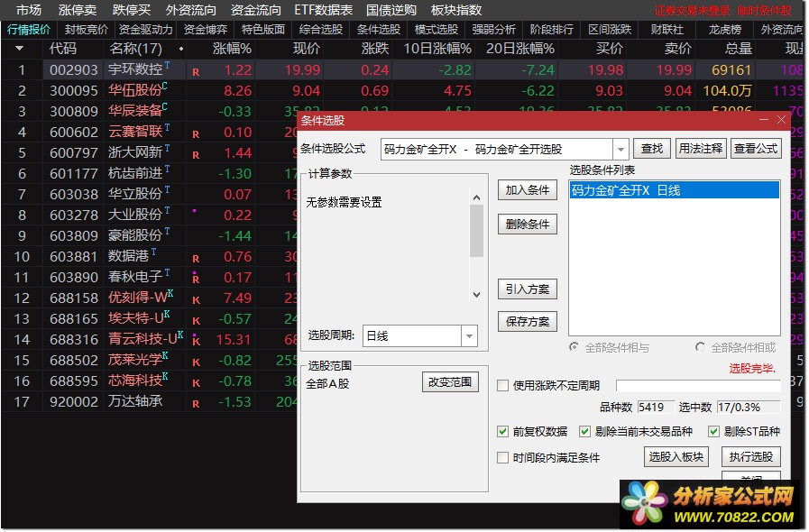Open the ETF数据表 menu

coord(324,10)
